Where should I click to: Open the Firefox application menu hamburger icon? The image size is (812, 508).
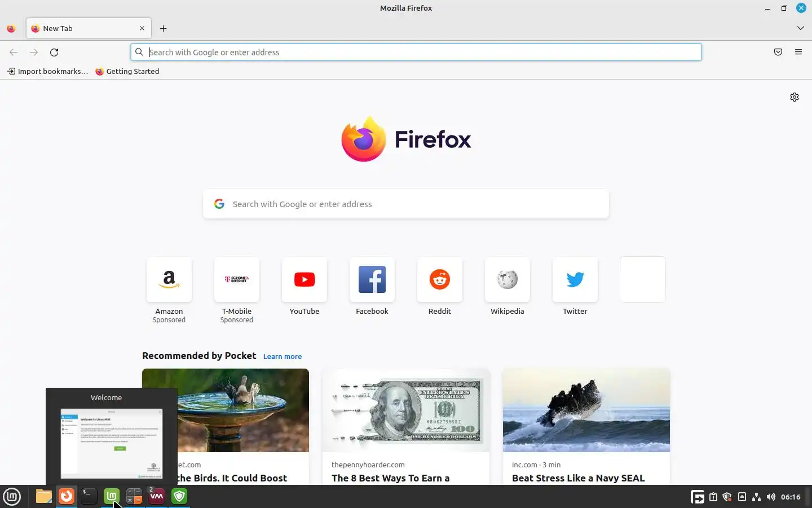(798, 52)
